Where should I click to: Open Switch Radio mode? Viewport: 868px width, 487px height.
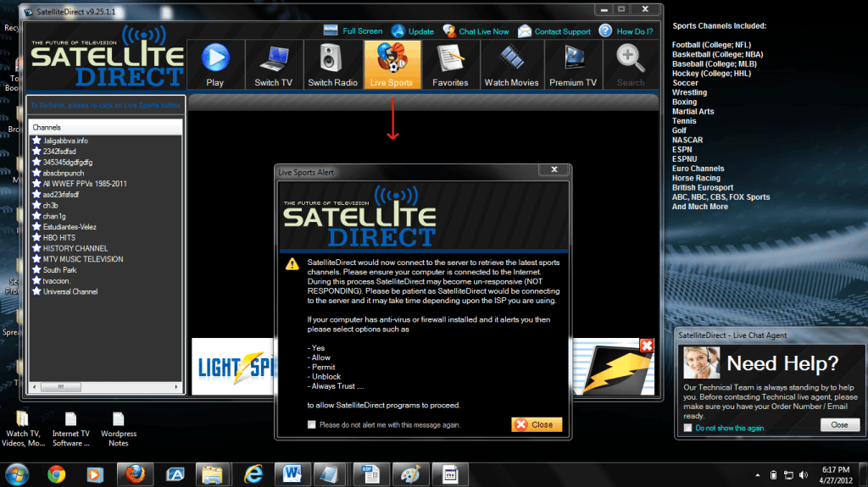tap(332, 64)
